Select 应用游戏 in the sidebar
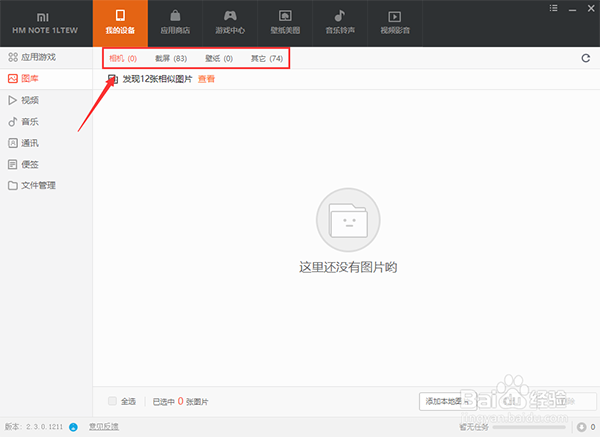This screenshot has width=600, height=437. 38,57
